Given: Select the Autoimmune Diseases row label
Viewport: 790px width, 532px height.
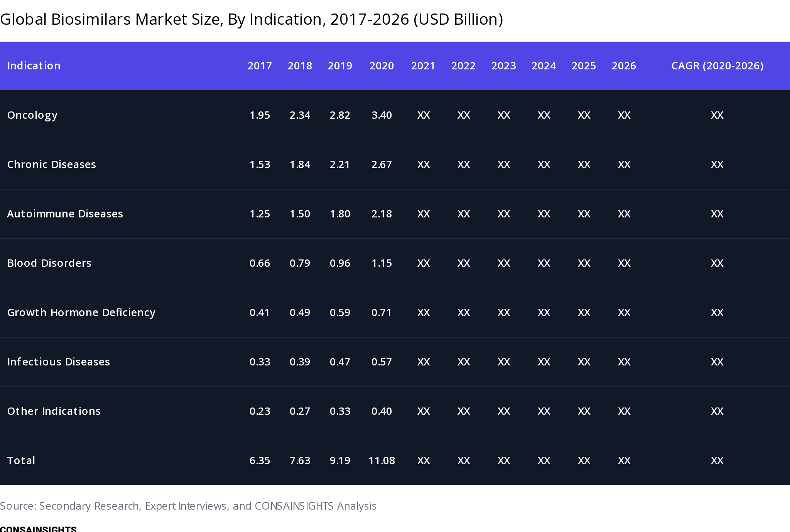Looking at the screenshot, I should (x=65, y=214).
